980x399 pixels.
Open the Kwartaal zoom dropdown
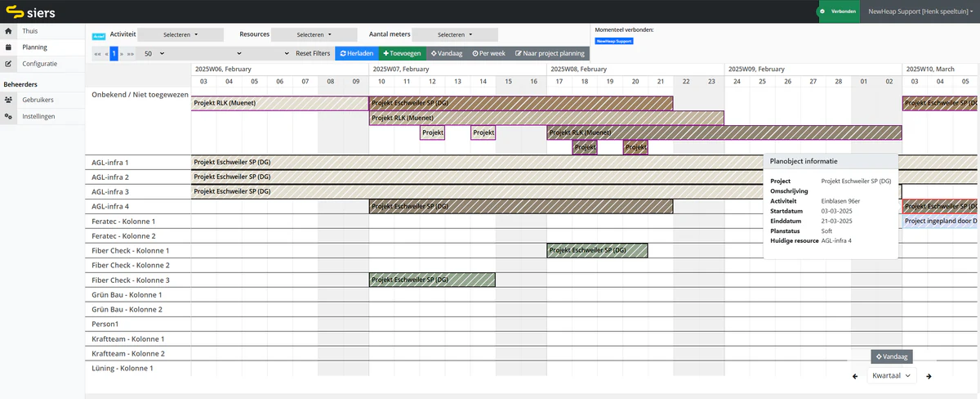pyautogui.click(x=891, y=376)
